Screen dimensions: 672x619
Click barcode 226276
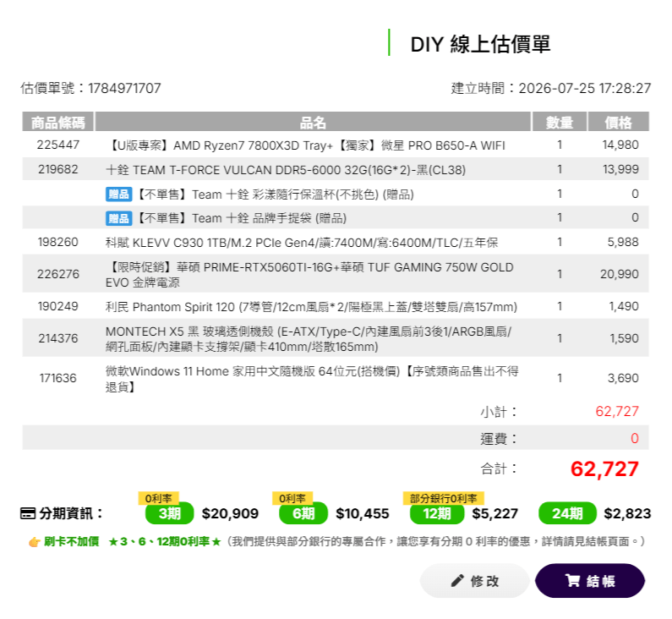pyautogui.click(x=57, y=274)
